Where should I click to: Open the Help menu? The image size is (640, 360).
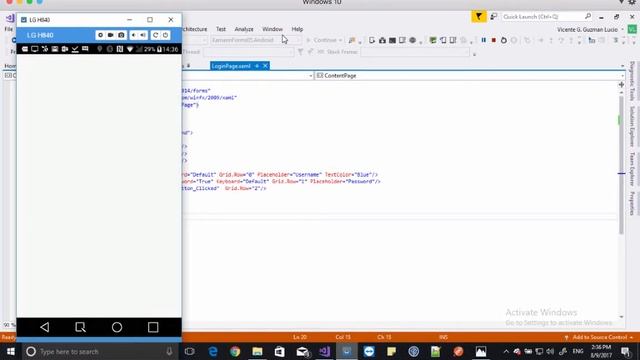click(297, 29)
